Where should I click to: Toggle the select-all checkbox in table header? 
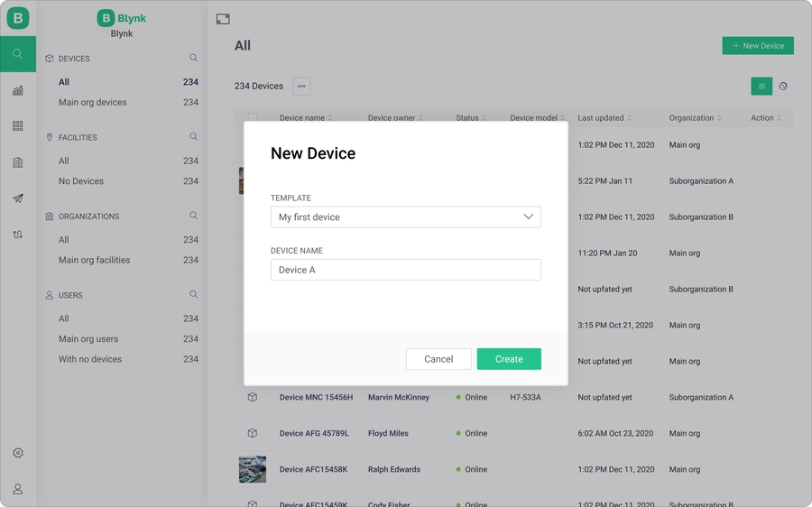pyautogui.click(x=253, y=118)
